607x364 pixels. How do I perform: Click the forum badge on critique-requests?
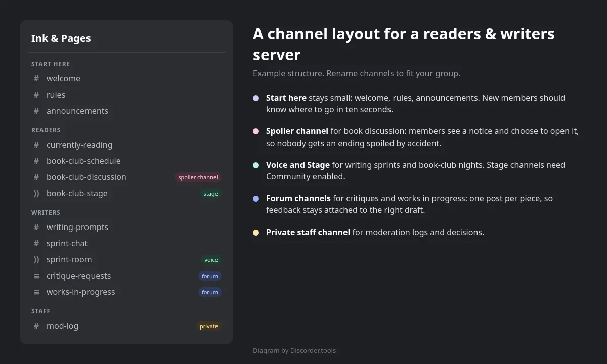pos(210,276)
